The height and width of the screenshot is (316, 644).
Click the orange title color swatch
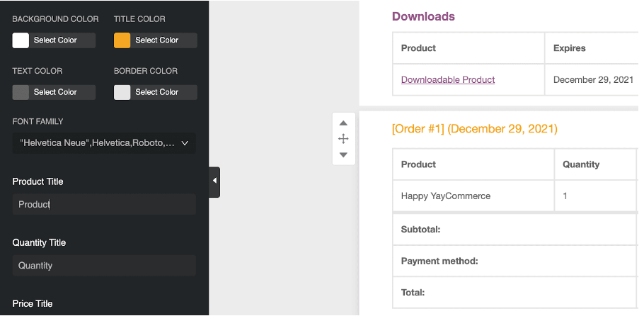pyautogui.click(x=122, y=40)
